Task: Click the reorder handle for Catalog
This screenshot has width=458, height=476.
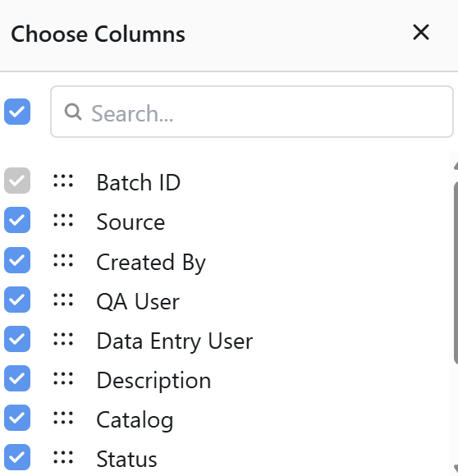Action: point(63,418)
